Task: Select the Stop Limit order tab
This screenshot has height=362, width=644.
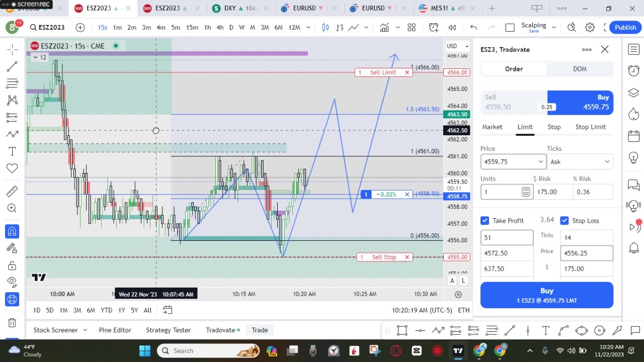Action: tap(590, 127)
